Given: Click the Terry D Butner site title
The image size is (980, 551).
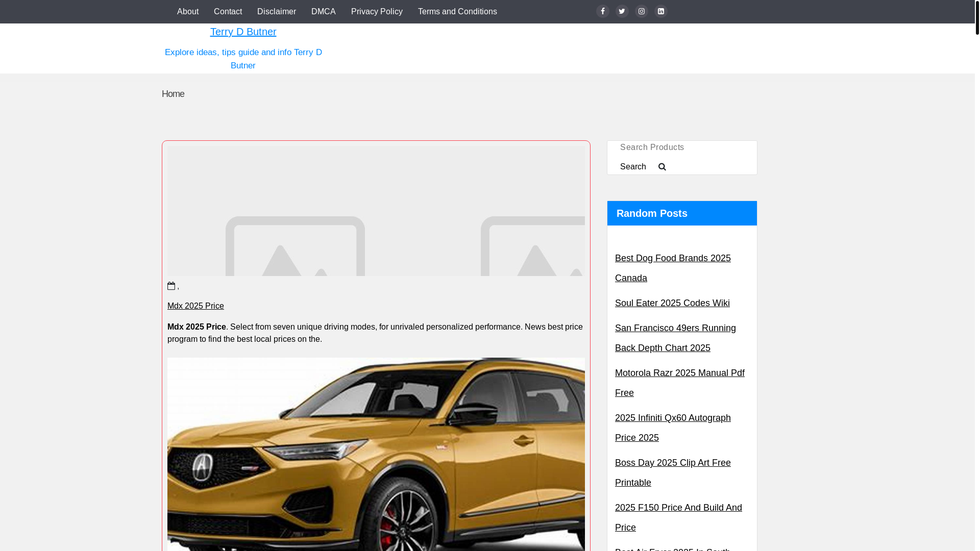Looking at the screenshot, I should tap(243, 32).
